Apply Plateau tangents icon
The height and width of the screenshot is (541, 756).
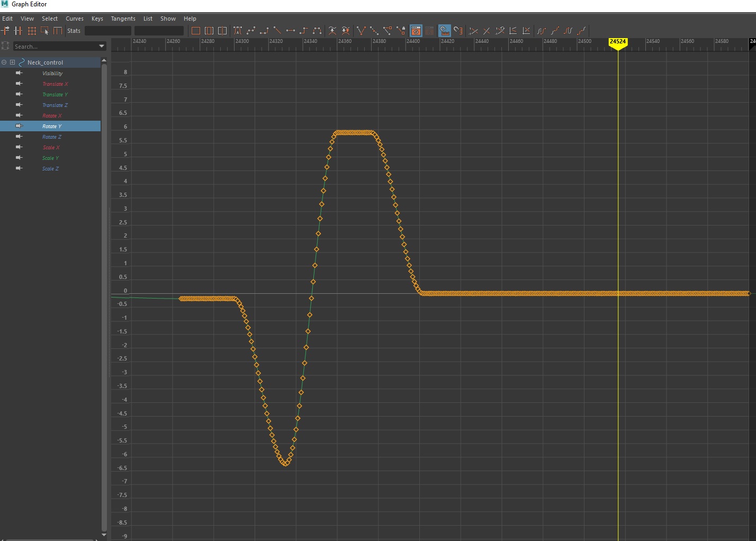pos(317,31)
